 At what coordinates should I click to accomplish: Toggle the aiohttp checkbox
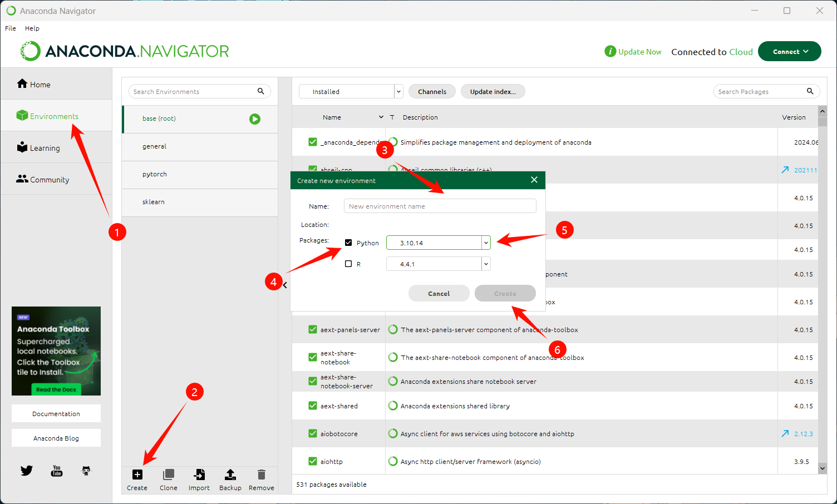(313, 461)
